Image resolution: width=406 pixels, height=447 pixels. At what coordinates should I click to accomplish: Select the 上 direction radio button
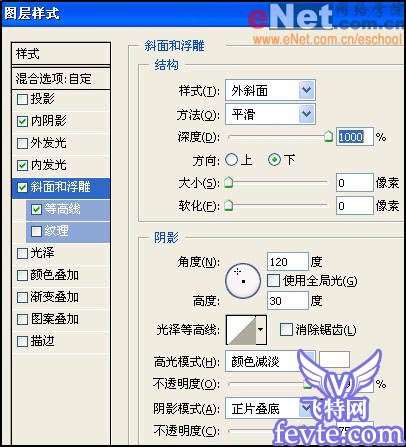coord(231,160)
